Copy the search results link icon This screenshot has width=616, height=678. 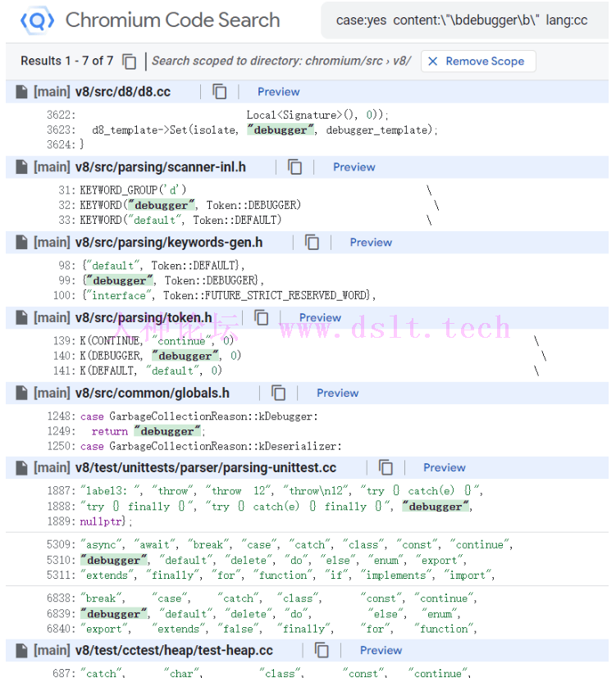click(x=129, y=61)
